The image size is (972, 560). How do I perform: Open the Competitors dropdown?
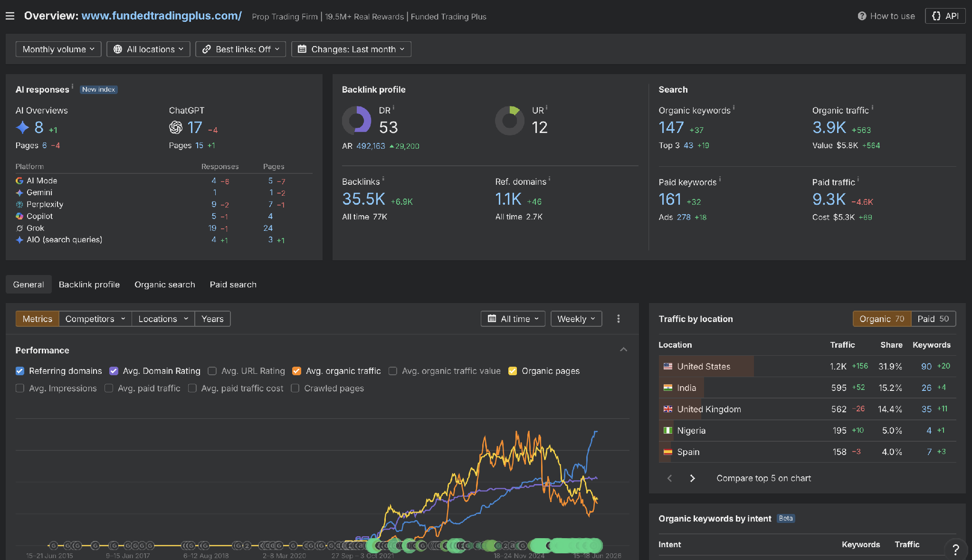pos(95,319)
